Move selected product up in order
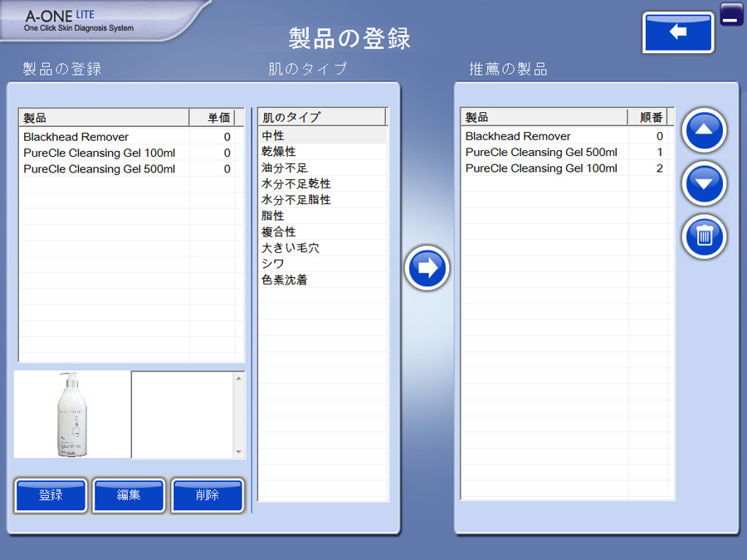The height and width of the screenshot is (560, 747). click(x=704, y=130)
